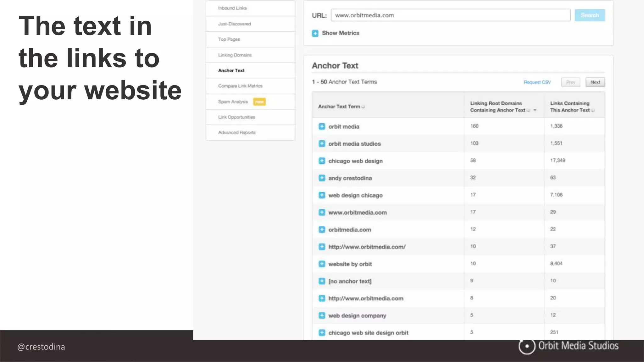The width and height of the screenshot is (644, 362).
Task: Click the Orbit Media Studios logo
Action: pyautogui.click(x=569, y=346)
